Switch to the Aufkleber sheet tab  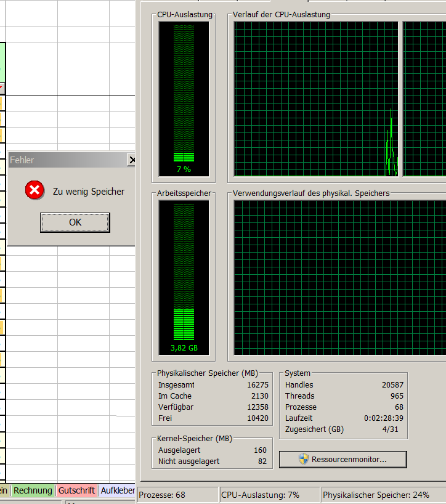[x=117, y=490]
